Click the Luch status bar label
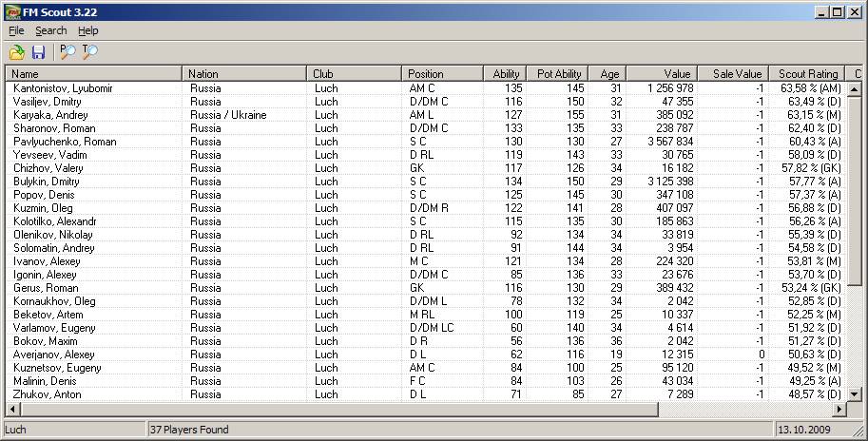Viewport: 868px width, 441px height. coord(15,430)
